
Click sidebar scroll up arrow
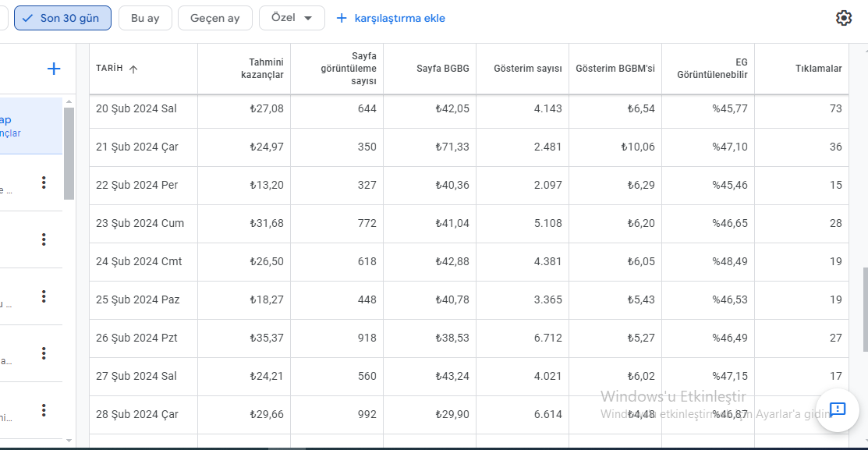69,102
